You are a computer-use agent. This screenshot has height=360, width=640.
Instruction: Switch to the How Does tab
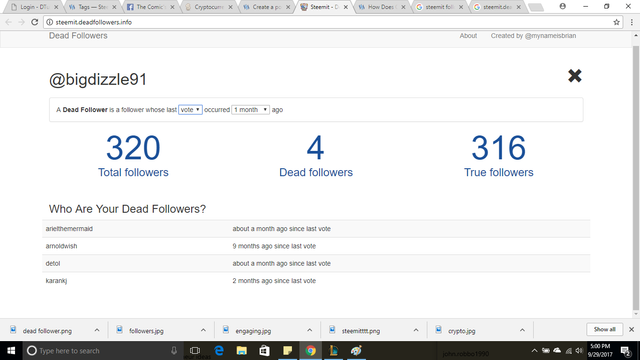(x=382, y=7)
